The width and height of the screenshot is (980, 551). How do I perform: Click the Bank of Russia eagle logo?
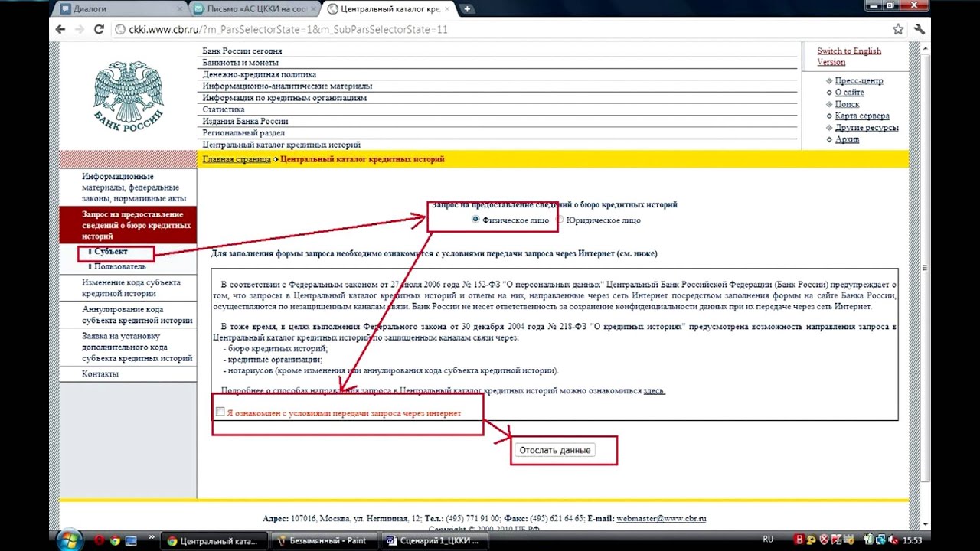point(129,97)
